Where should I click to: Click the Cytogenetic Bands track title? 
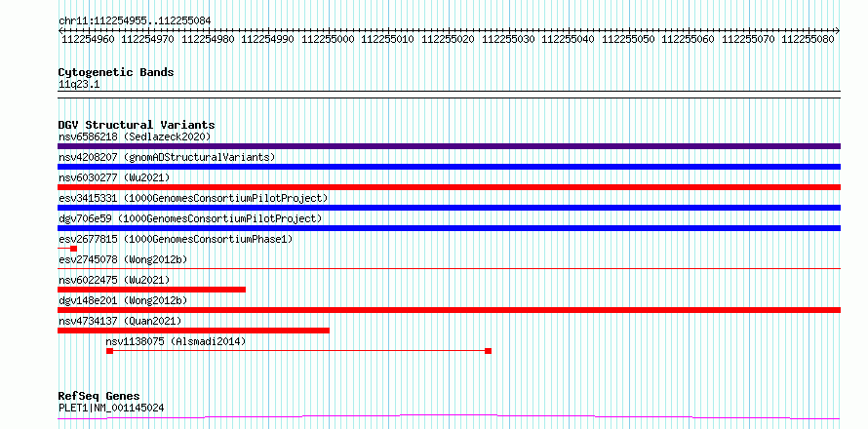(116, 72)
